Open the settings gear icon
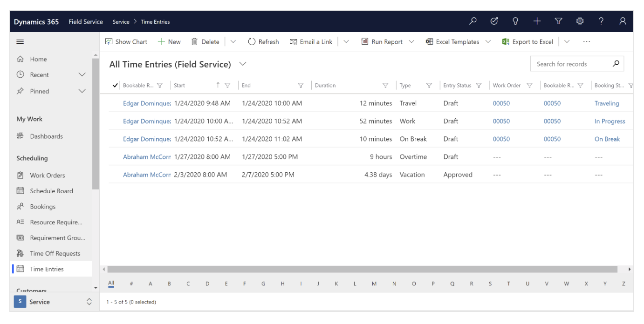This screenshot has height=324, width=644. tap(580, 21)
